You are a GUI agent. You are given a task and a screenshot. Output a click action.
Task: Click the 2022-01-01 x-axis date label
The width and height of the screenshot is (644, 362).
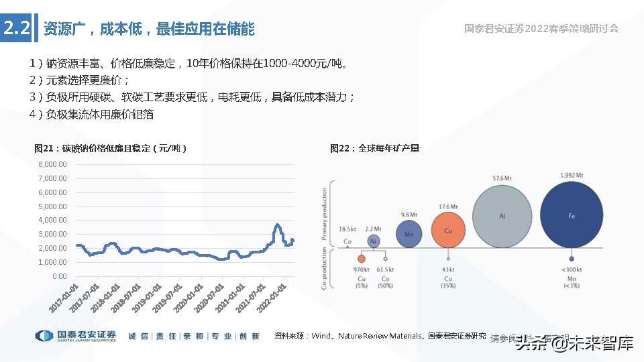click(272, 298)
